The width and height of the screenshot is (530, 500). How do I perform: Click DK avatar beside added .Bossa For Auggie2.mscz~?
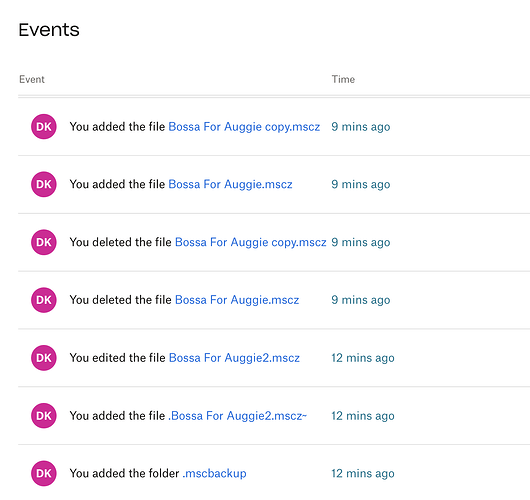point(44,416)
